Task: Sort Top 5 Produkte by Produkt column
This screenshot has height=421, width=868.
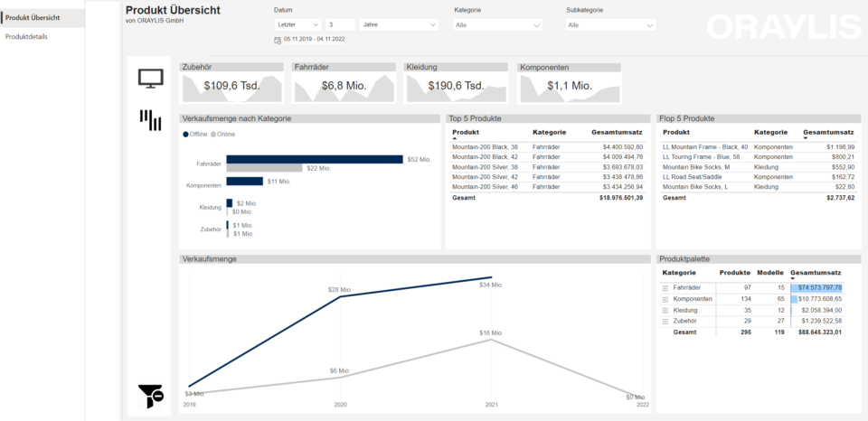Action: (x=466, y=133)
